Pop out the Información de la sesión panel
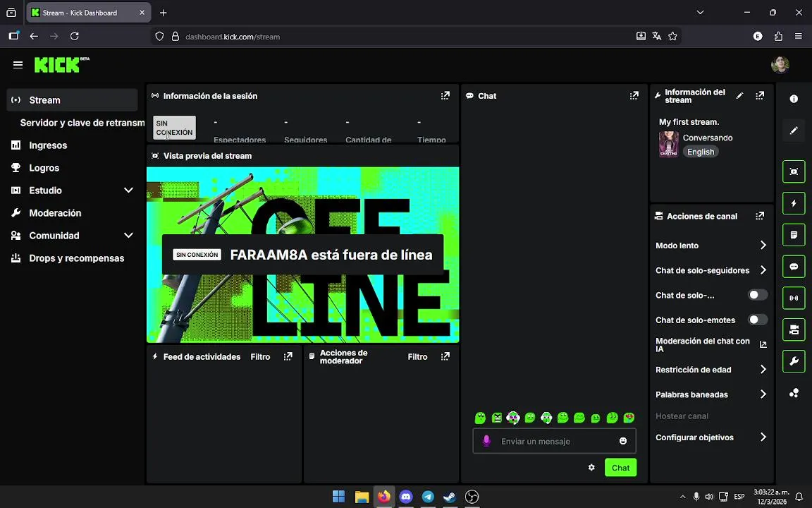 tap(445, 96)
